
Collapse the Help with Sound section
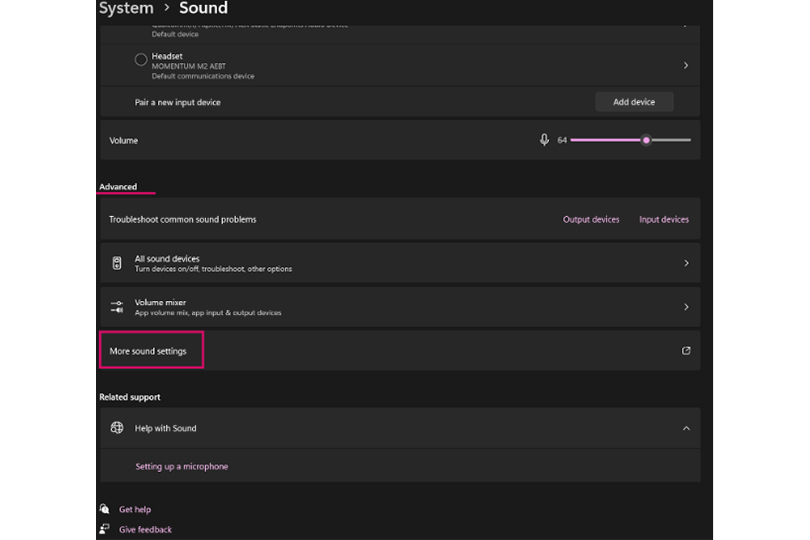click(x=686, y=428)
